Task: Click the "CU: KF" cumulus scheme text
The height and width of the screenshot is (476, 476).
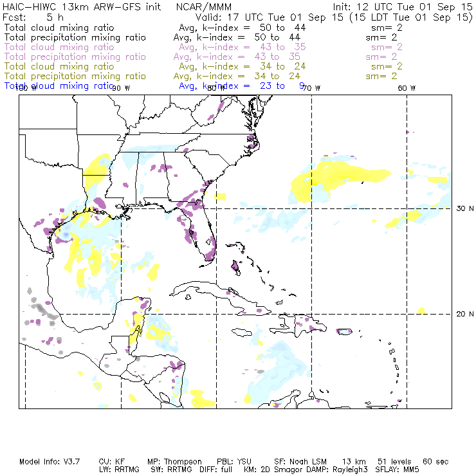Action: coord(112,462)
